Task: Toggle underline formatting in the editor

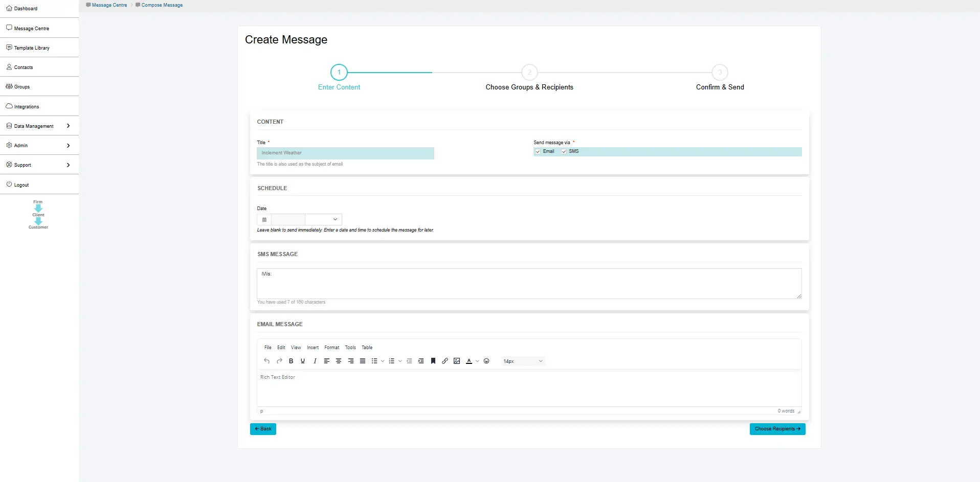Action: [x=302, y=361]
